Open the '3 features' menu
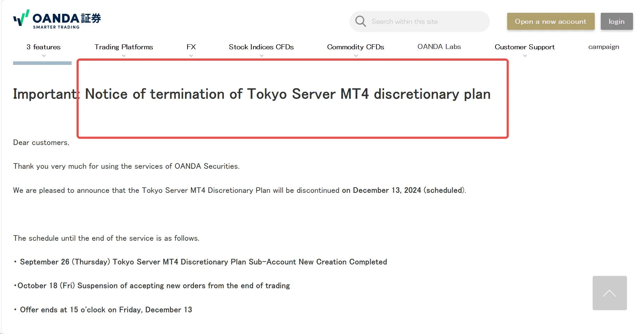 (x=44, y=47)
